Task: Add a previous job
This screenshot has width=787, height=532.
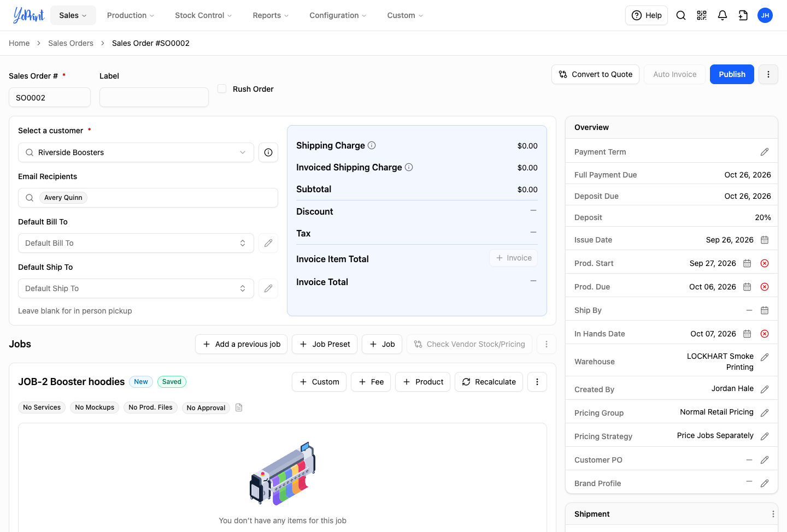Action: pos(241,344)
